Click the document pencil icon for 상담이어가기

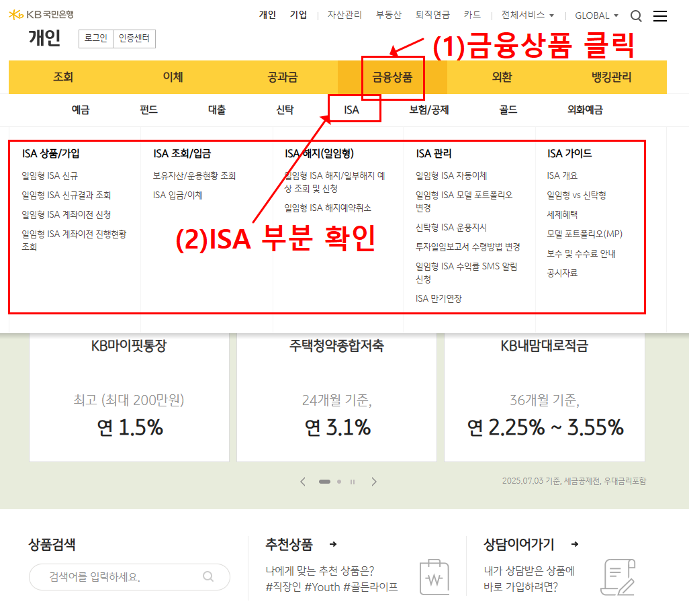pyautogui.click(x=618, y=577)
